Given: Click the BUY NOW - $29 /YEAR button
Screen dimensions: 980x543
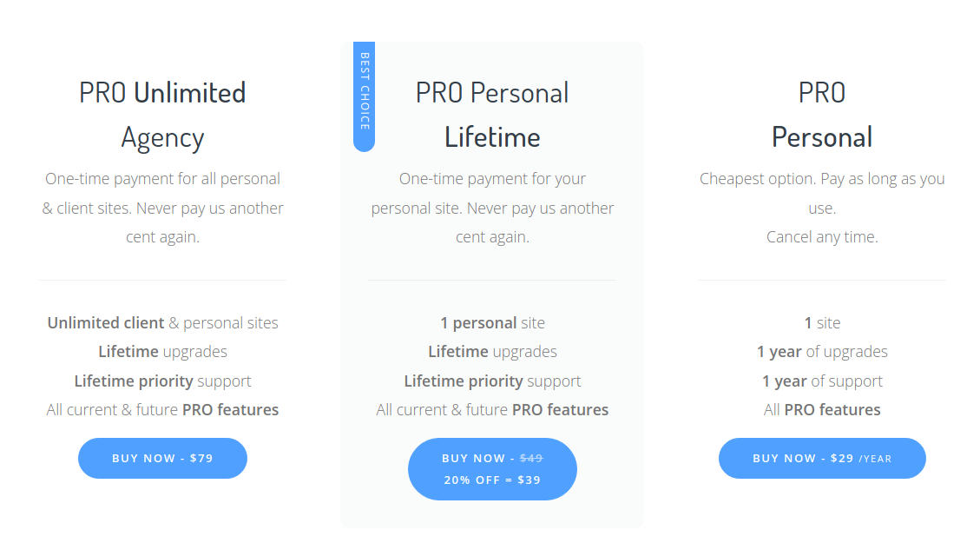Looking at the screenshot, I should pos(822,458).
